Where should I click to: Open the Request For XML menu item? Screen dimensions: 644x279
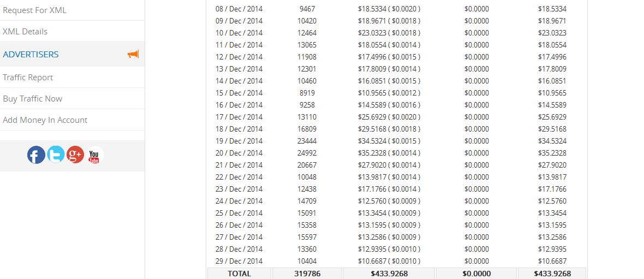coord(34,10)
